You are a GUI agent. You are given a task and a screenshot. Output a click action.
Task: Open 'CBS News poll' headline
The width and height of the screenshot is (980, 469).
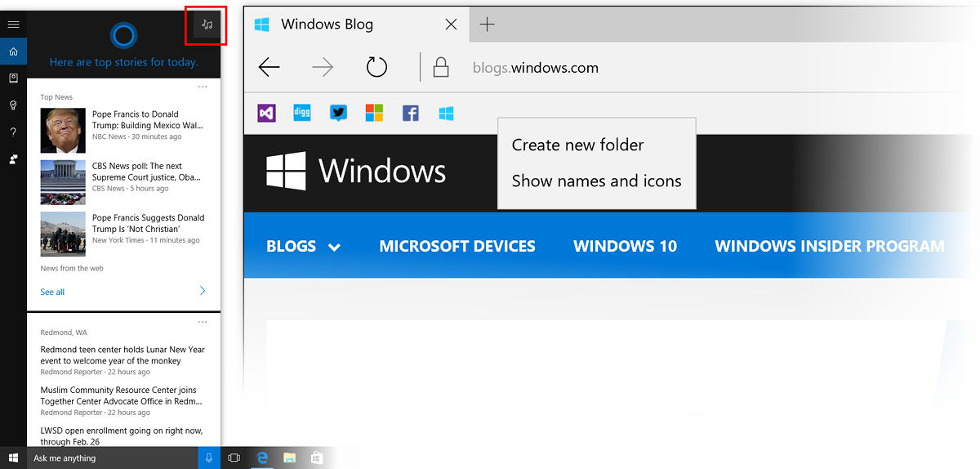pos(147,172)
